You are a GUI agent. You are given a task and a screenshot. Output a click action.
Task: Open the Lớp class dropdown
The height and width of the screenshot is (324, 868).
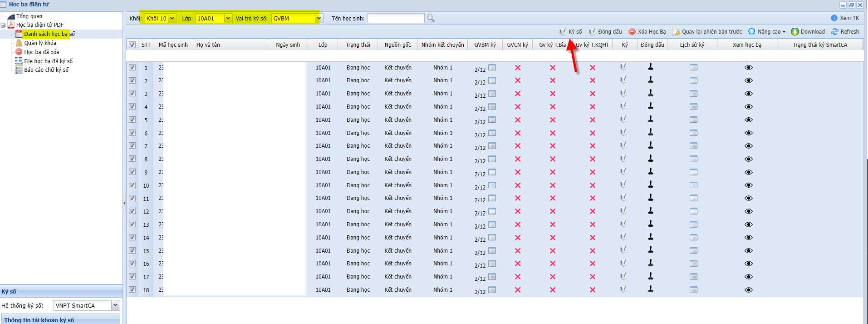click(x=228, y=19)
